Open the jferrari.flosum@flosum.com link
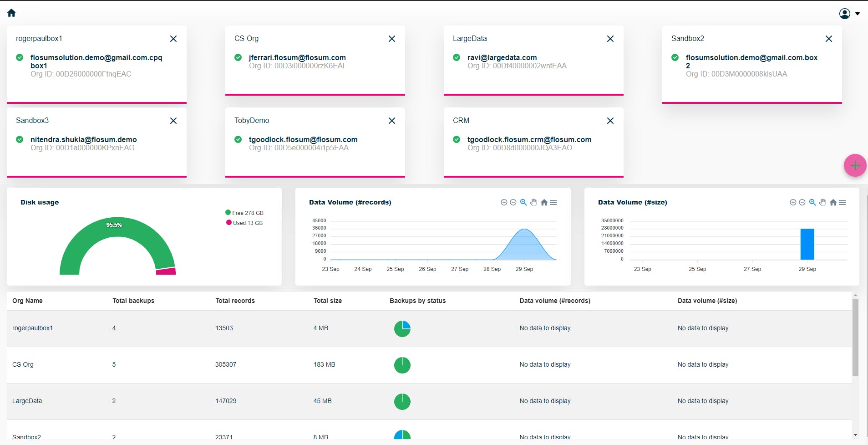This screenshot has height=445, width=868. pos(297,57)
